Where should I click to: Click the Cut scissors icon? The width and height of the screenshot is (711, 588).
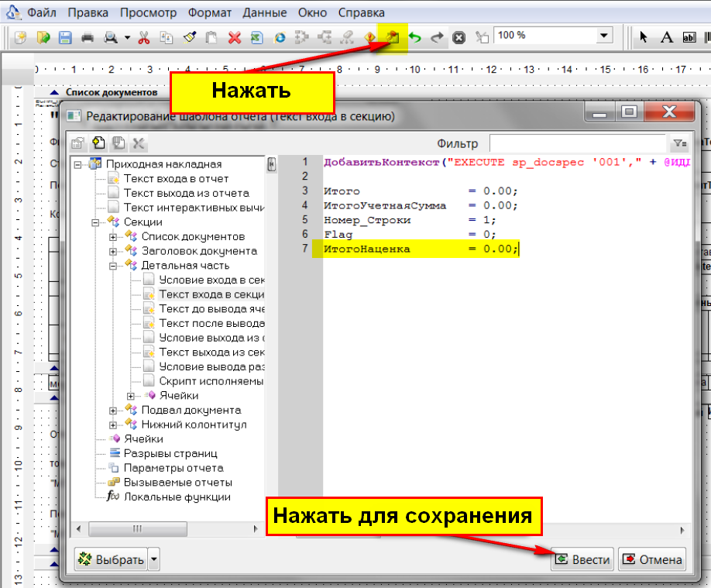[144, 37]
